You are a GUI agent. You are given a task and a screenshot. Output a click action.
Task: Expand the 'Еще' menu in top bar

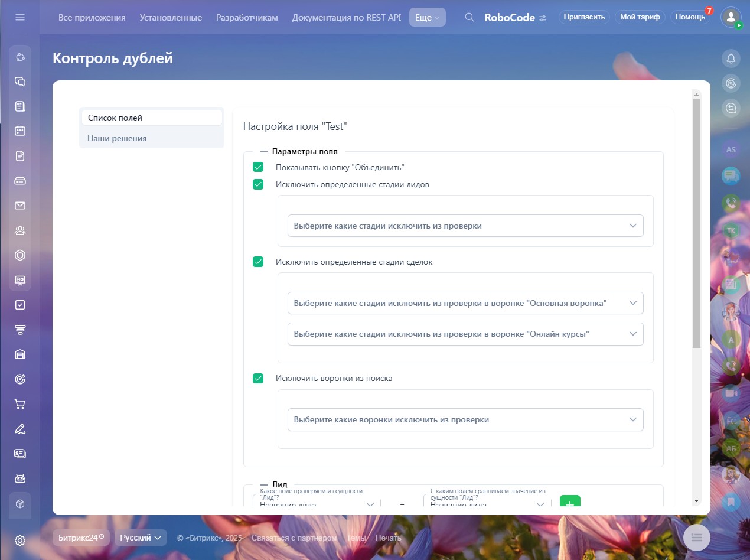point(427,17)
